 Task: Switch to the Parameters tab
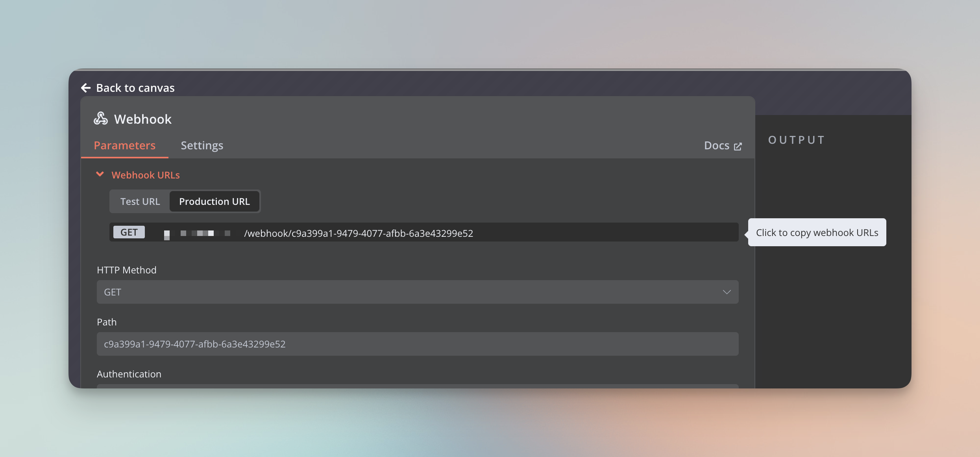[125, 145]
